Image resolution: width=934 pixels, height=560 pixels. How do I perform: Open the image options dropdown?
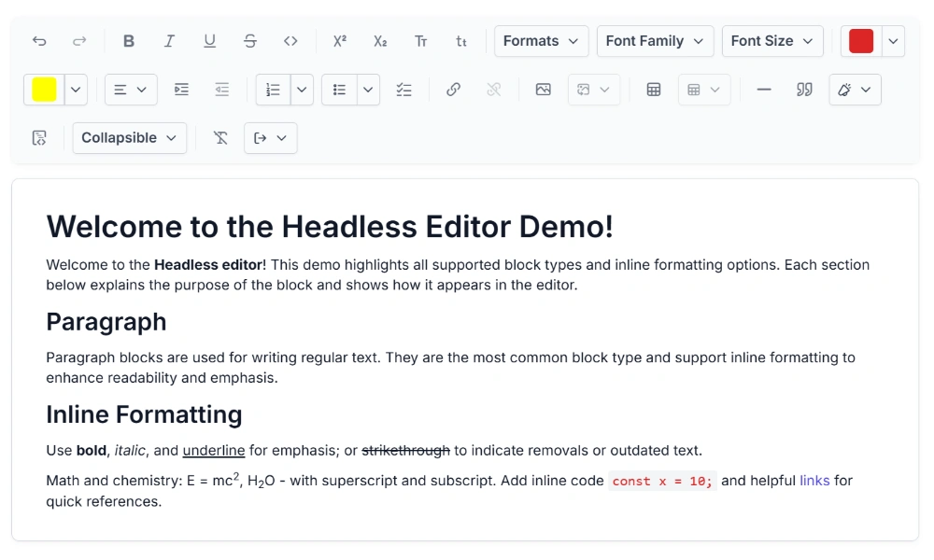(x=594, y=90)
